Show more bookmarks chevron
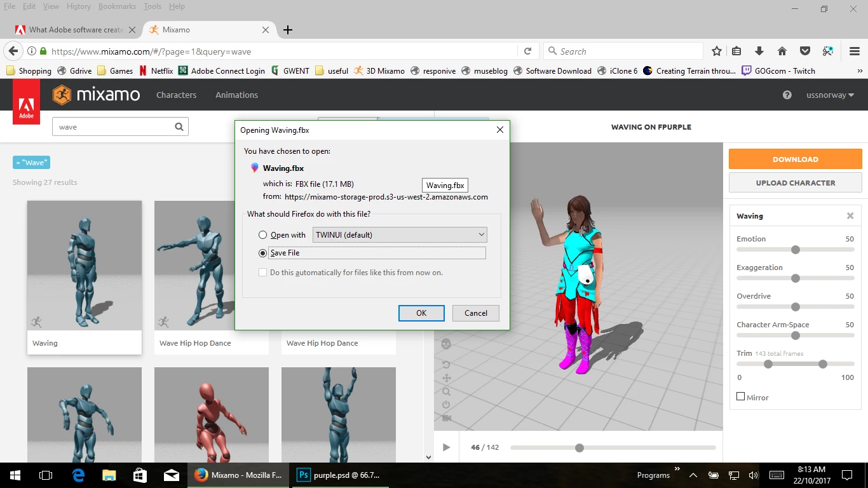 click(x=860, y=71)
